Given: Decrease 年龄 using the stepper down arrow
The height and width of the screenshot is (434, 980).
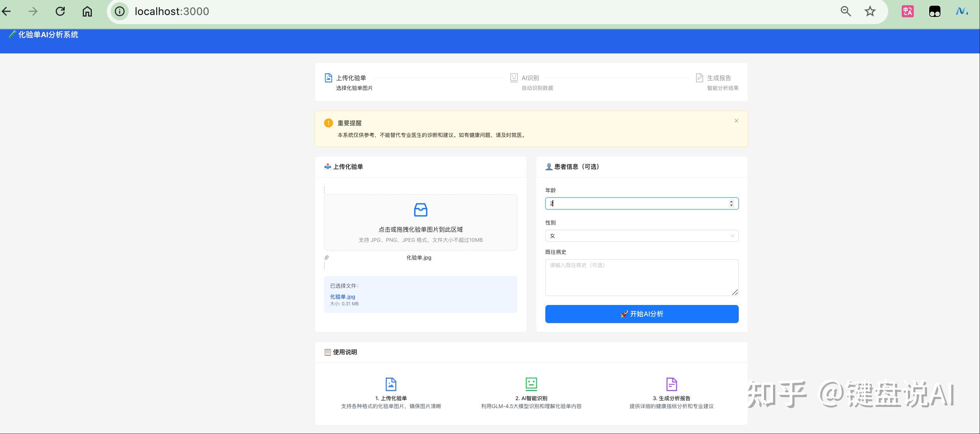Looking at the screenshot, I should click(731, 206).
